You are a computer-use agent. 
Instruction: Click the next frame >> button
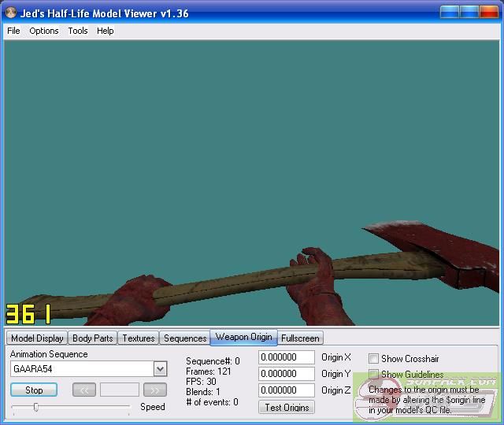click(x=155, y=390)
